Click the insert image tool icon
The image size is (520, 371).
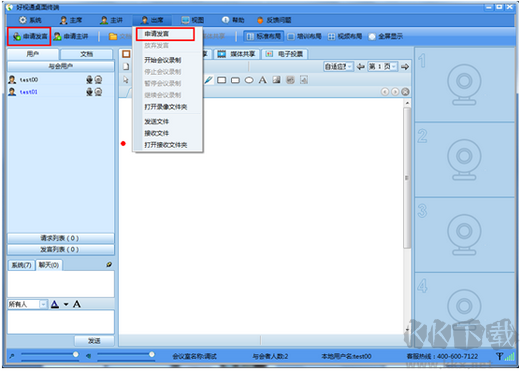point(276,80)
